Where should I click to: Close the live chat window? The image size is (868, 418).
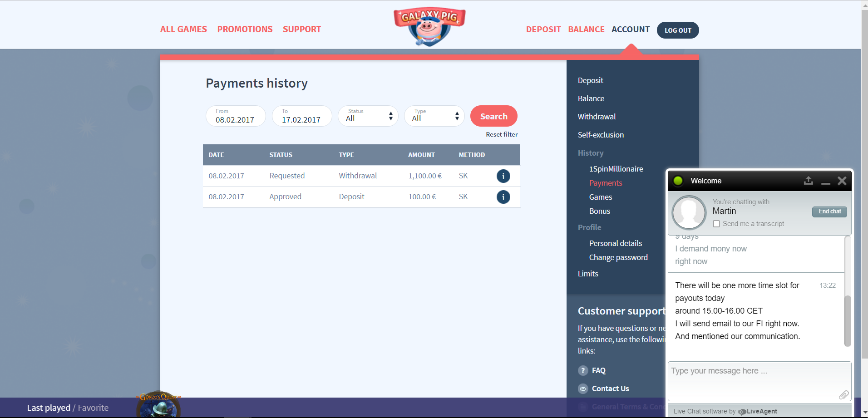[842, 181]
